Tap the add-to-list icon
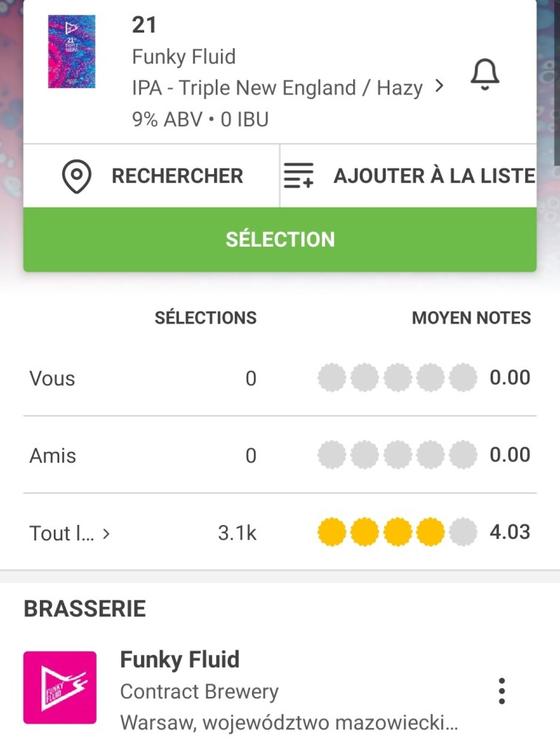Viewport: 560px width, 756px height. click(x=298, y=176)
